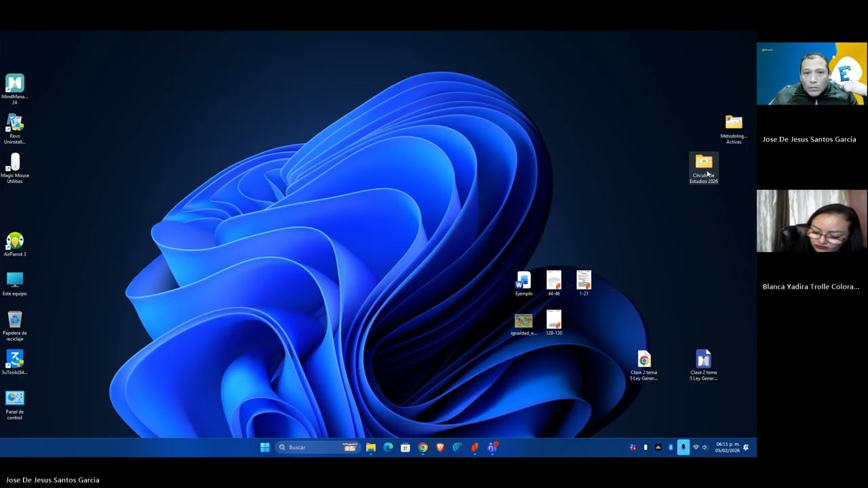Open the Wi-Fi network tray icon
Viewport: 868px width, 488px height.
(x=696, y=447)
